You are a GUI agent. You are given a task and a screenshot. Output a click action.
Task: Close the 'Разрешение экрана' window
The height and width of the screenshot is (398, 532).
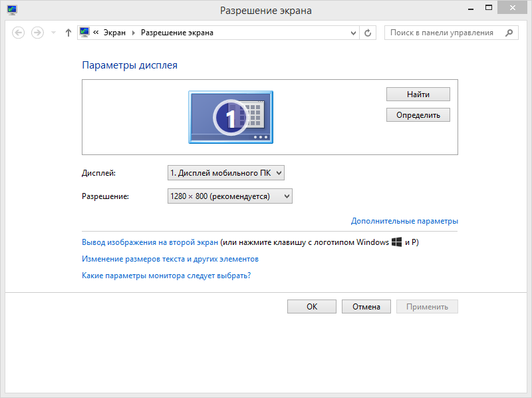click(512, 8)
